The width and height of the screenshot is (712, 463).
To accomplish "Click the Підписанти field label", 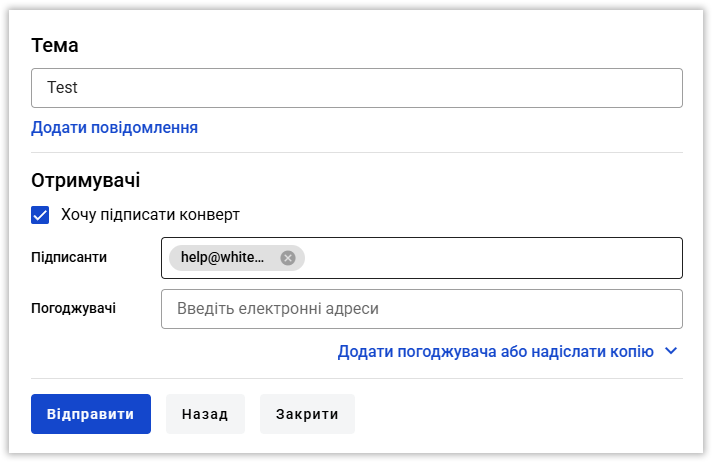I will click(x=69, y=257).
